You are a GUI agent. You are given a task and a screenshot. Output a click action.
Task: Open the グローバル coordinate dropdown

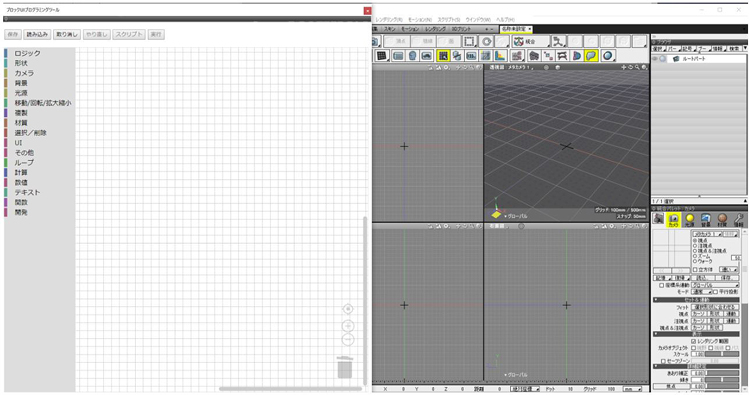715,285
